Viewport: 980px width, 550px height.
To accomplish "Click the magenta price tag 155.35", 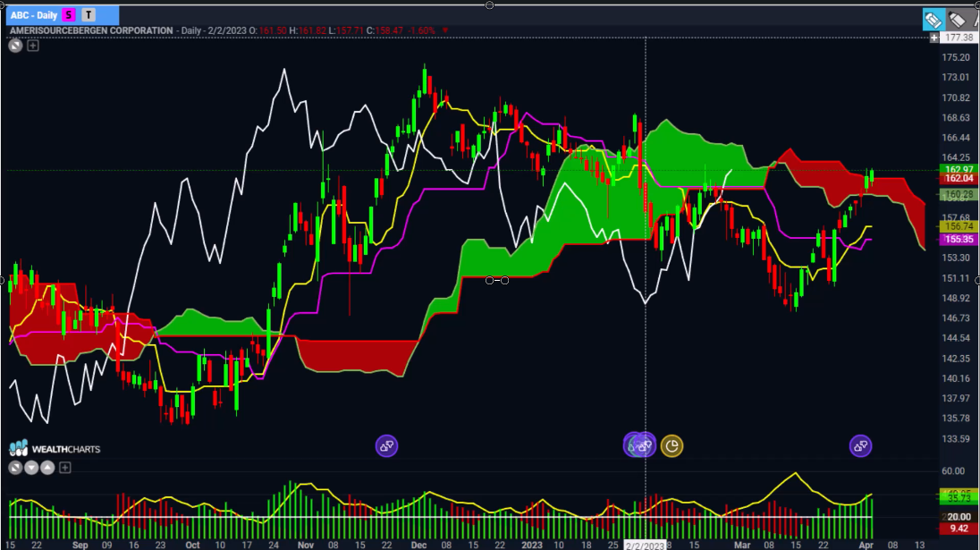I will (x=959, y=240).
